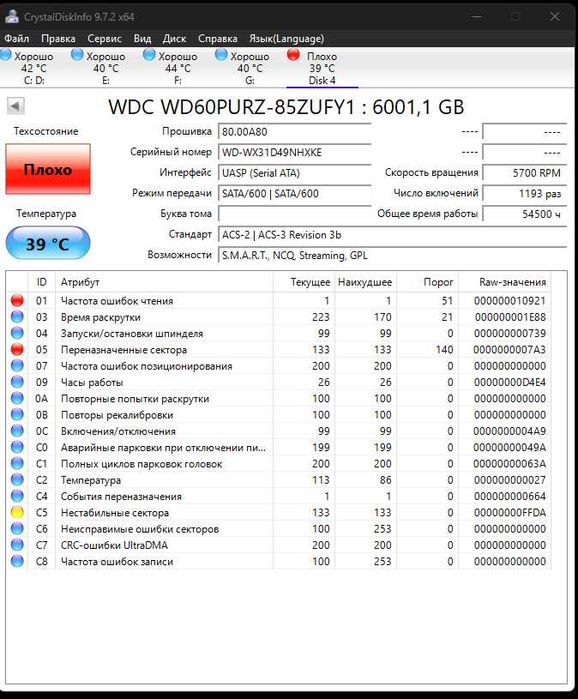Click the Возможности field S.M.A.R.T., NCQ
The image size is (578, 699).
pos(392,255)
